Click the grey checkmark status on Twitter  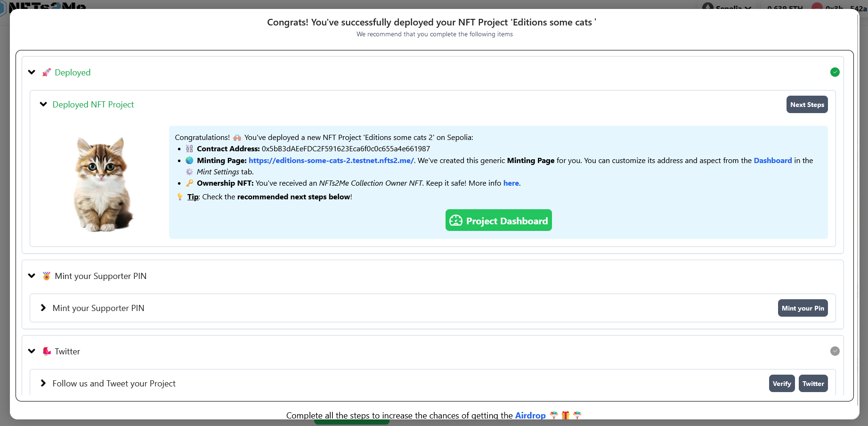pyautogui.click(x=835, y=351)
